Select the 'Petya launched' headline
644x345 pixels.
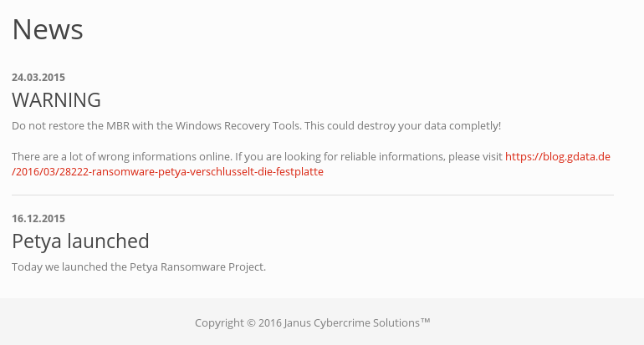click(80, 241)
